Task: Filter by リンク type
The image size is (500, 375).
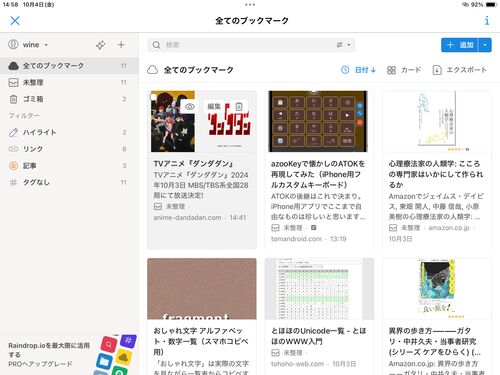Action: [x=69, y=149]
